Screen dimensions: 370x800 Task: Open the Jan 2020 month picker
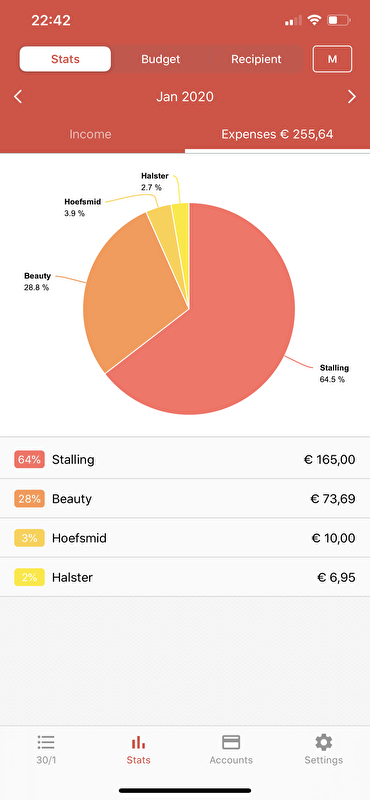(x=185, y=96)
